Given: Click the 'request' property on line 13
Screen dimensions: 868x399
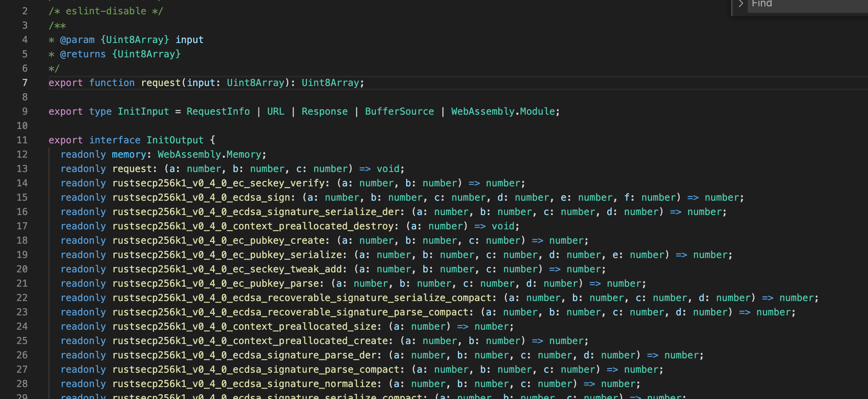Looking at the screenshot, I should pyautogui.click(x=132, y=169).
